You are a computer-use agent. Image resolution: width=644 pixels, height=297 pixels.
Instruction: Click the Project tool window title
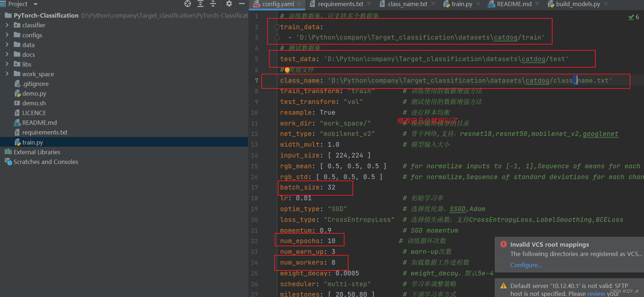pos(18,4)
